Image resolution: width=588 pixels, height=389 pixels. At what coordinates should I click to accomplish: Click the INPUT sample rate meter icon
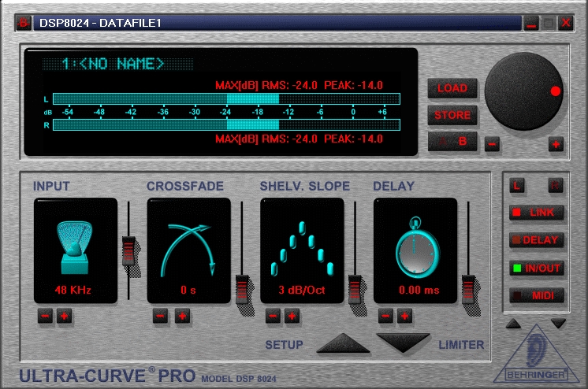pyautogui.click(x=75, y=248)
